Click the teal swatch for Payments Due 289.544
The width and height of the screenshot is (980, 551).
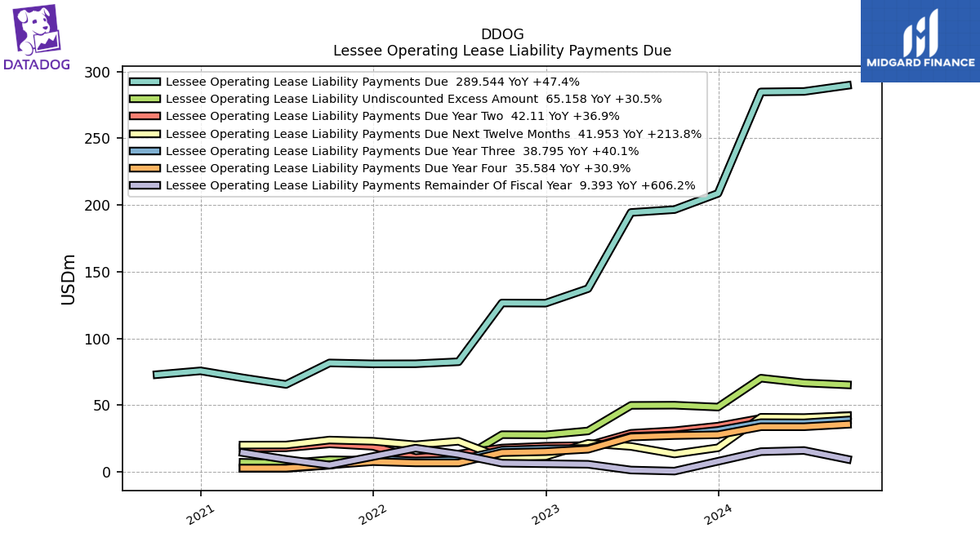point(145,82)
